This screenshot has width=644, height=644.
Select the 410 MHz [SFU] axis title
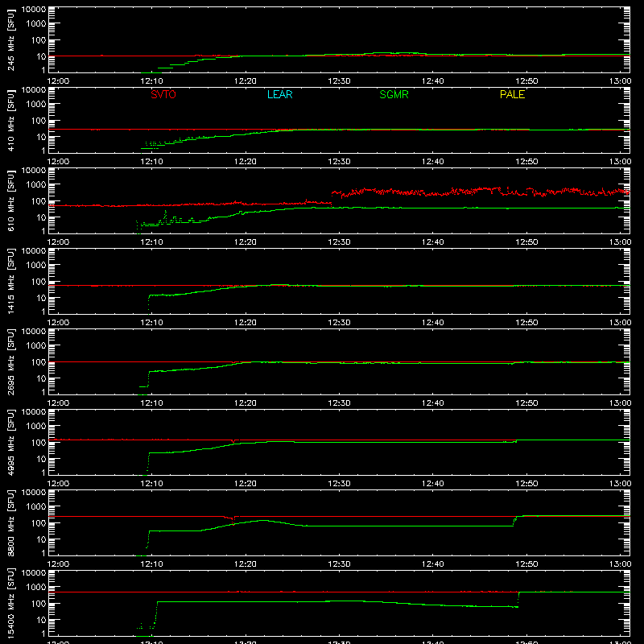11,120
